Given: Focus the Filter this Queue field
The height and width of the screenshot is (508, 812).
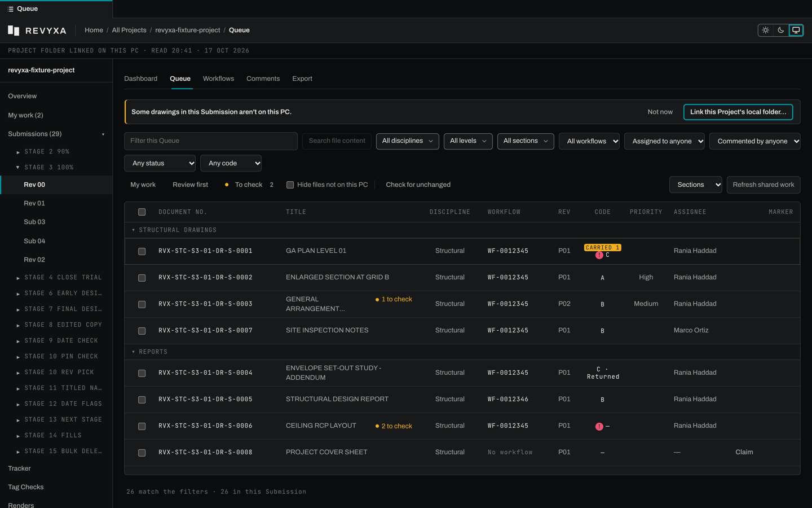Looking at the screenshot, I should coord(211,141).
